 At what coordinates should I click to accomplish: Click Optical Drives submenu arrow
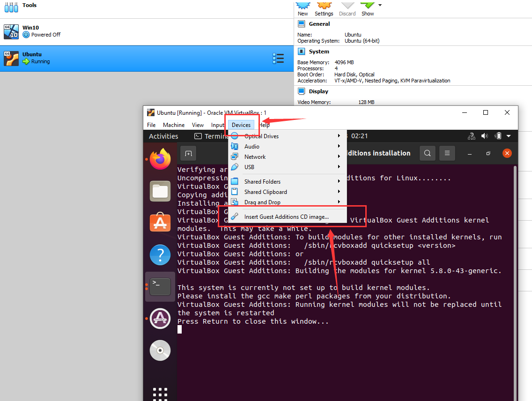(339, 136)
